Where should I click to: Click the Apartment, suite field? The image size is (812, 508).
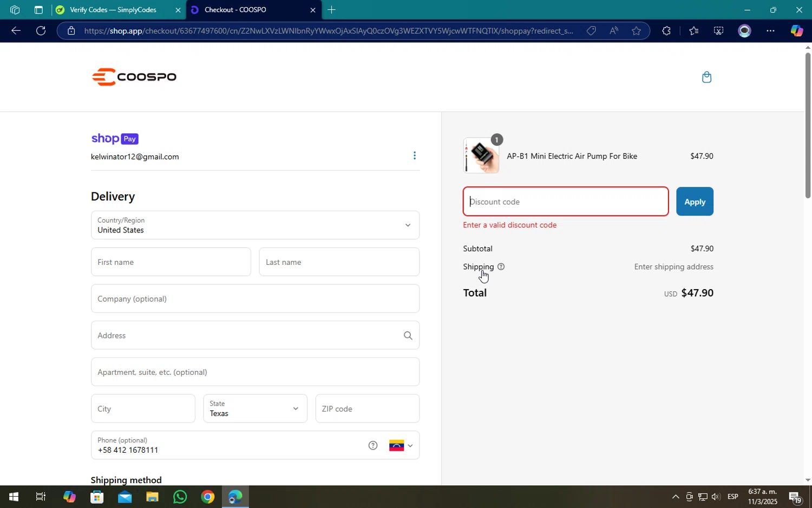tap(255, 372)
